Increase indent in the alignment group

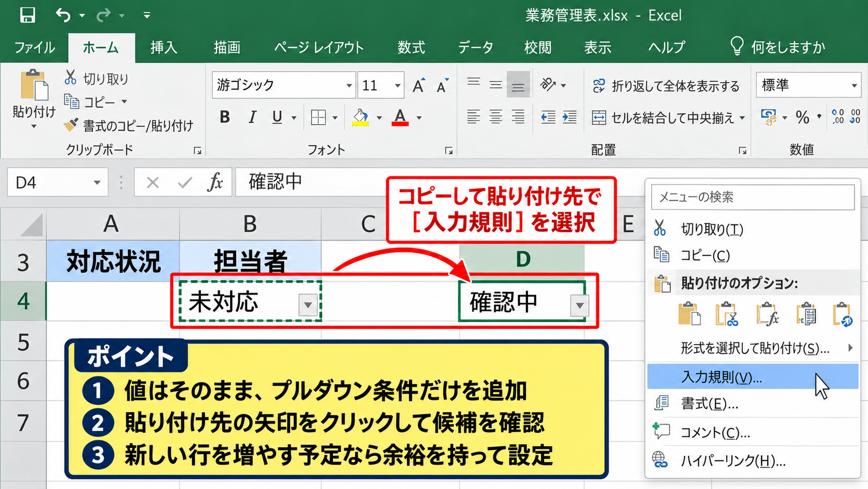[x=569, y=117]
